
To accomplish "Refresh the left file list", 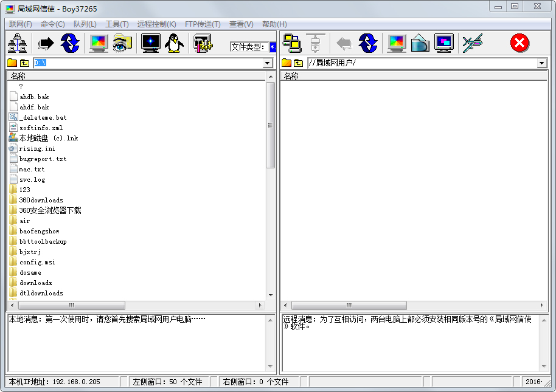I will (70, 43).
